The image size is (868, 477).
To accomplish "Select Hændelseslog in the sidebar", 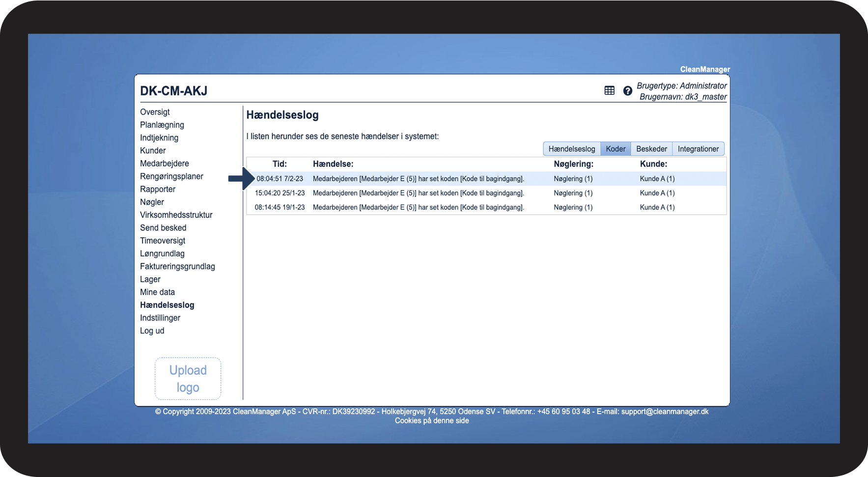I will (x=167, y=305).
